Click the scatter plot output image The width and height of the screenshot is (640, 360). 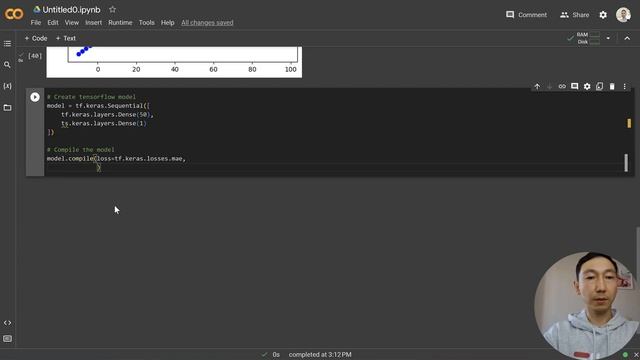174,62
